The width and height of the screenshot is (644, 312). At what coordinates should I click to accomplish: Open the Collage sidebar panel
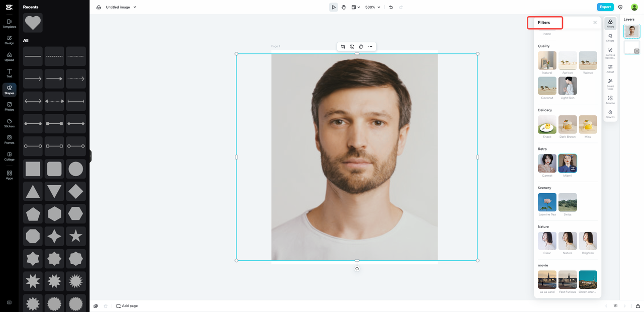pos(9,156)
